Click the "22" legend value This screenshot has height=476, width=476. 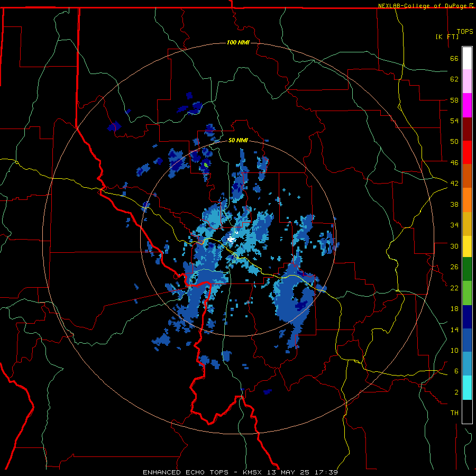point(454,288)
